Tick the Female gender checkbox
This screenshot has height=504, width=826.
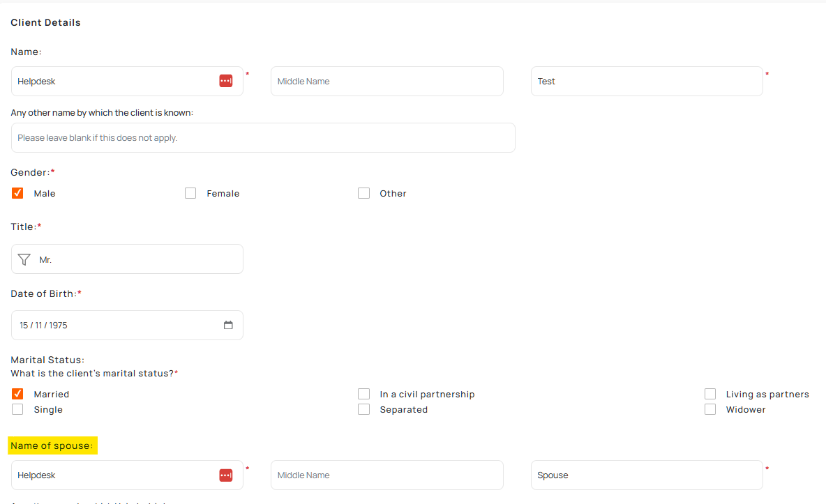(190, 193)
